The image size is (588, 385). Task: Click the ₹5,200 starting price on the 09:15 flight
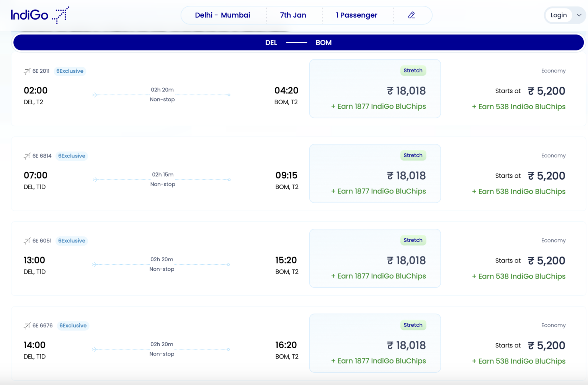tap(546, 175)
